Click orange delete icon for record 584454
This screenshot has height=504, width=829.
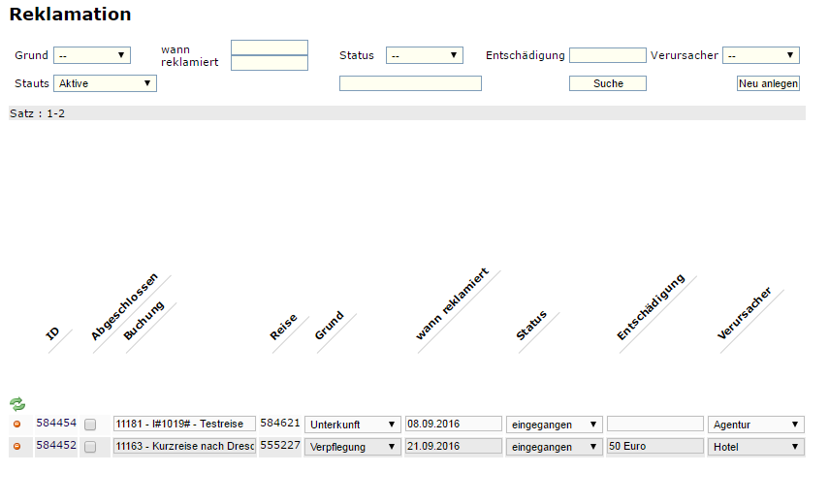click(x=16, y=425)
